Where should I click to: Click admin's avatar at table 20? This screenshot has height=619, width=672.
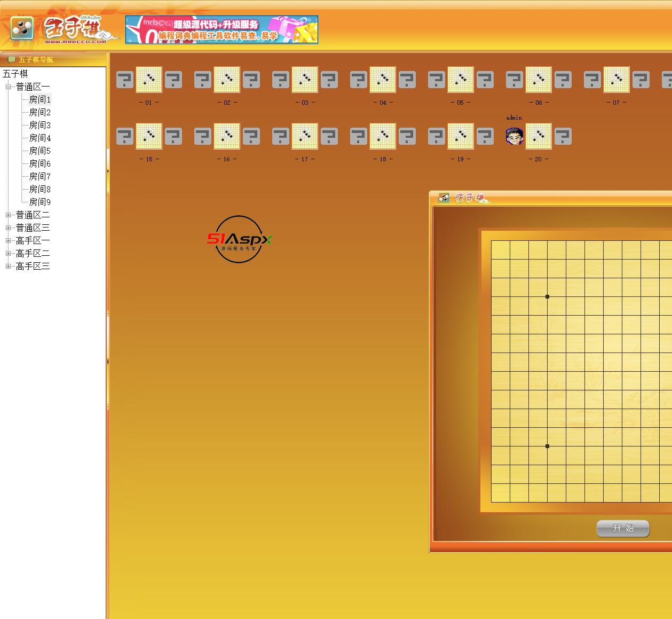[514, 136]
